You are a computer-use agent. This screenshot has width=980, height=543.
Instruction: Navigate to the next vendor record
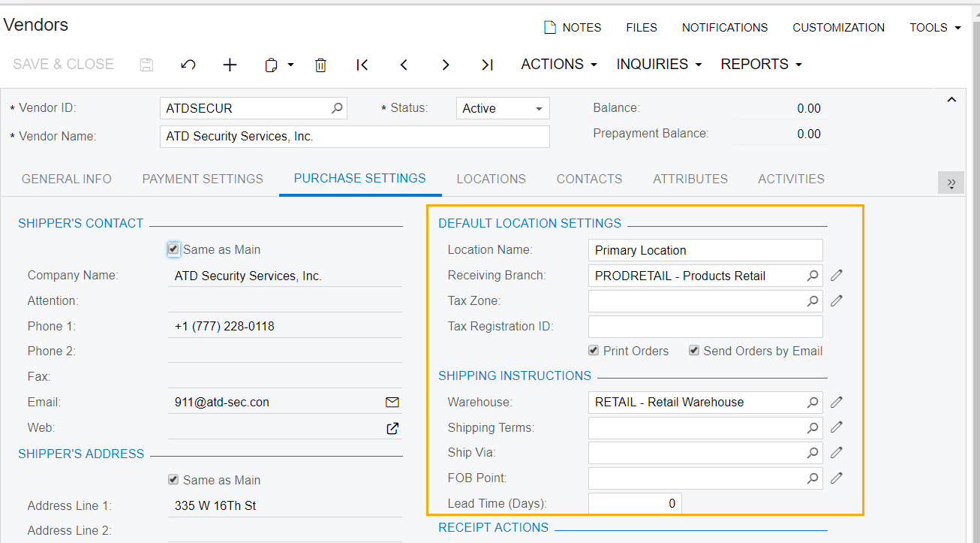pos(446,65)
